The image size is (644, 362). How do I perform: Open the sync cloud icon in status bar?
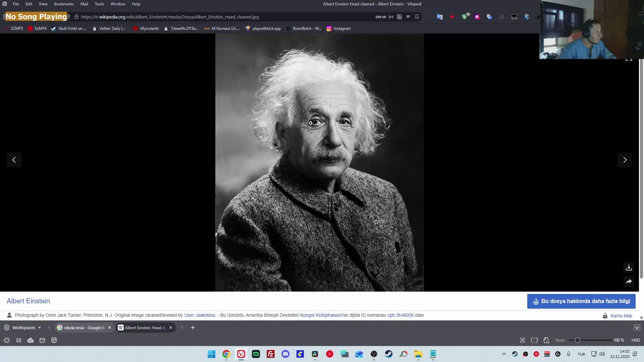point(30,340)
